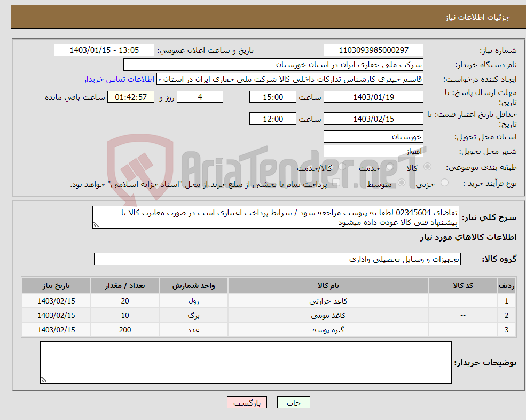Click the need number field 1103093985000297

373,50
